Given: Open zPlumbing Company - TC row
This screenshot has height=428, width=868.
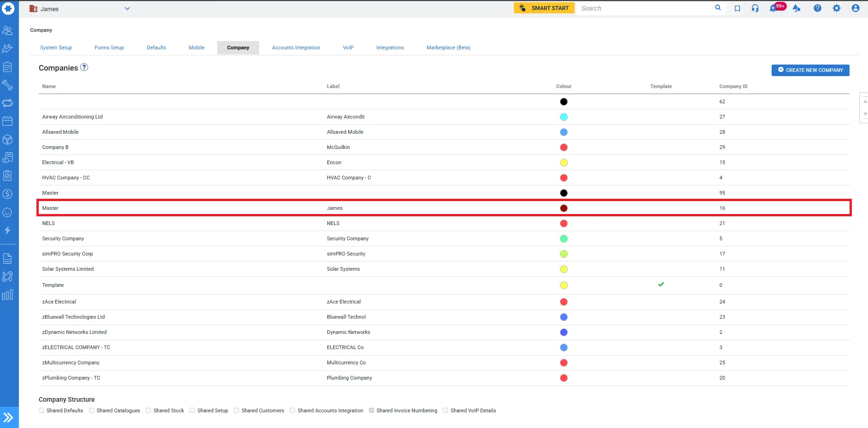Looking at the screenshot, I should click(x=444, y=378).
